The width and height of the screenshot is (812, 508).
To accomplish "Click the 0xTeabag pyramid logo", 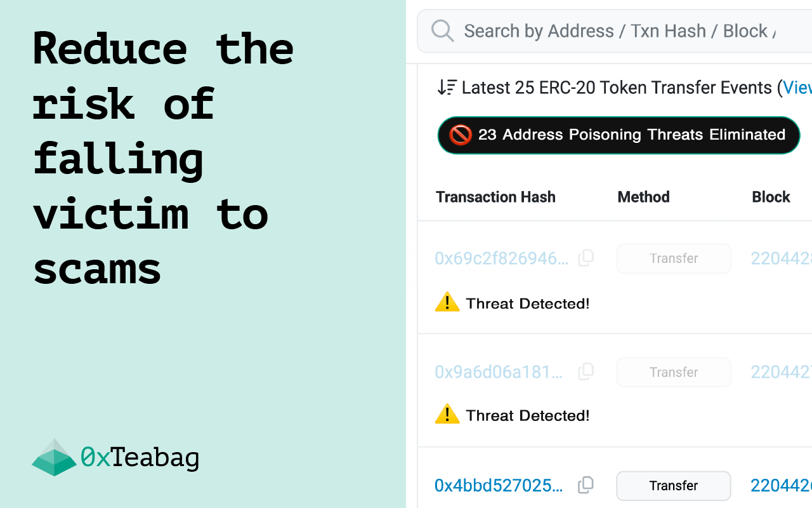I will pyautogui.click(x=55, y=457).
